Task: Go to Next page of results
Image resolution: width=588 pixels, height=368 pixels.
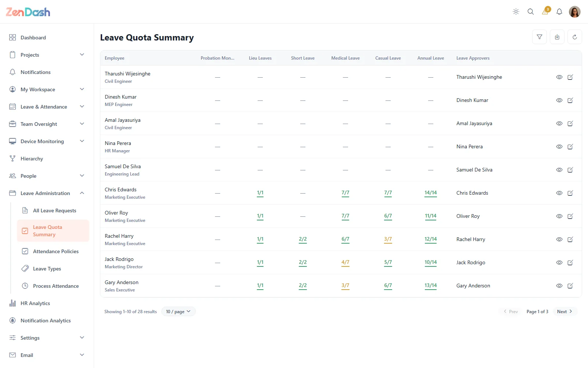Action: (565, 311)
